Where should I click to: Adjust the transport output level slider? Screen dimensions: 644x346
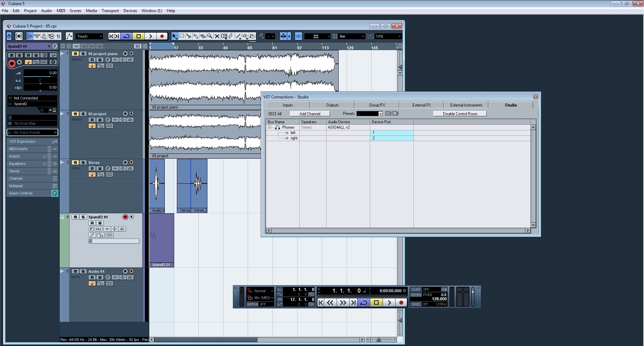point(473,297)
